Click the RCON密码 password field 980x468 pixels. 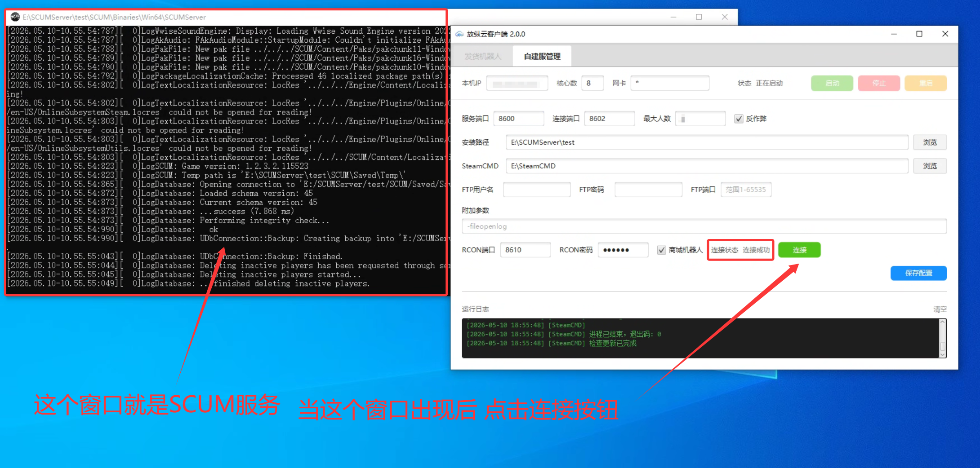point(623,250)
